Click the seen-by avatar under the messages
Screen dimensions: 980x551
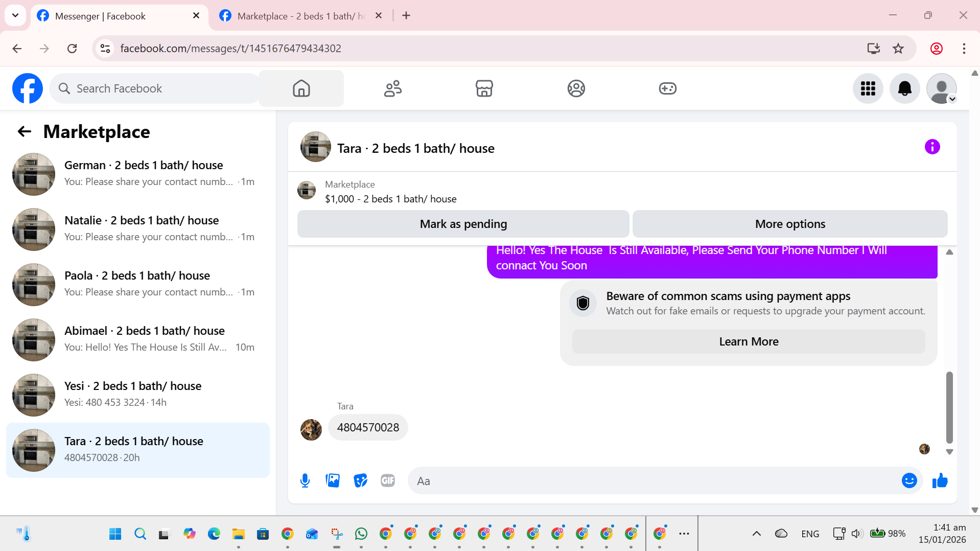tap(924, 449)
